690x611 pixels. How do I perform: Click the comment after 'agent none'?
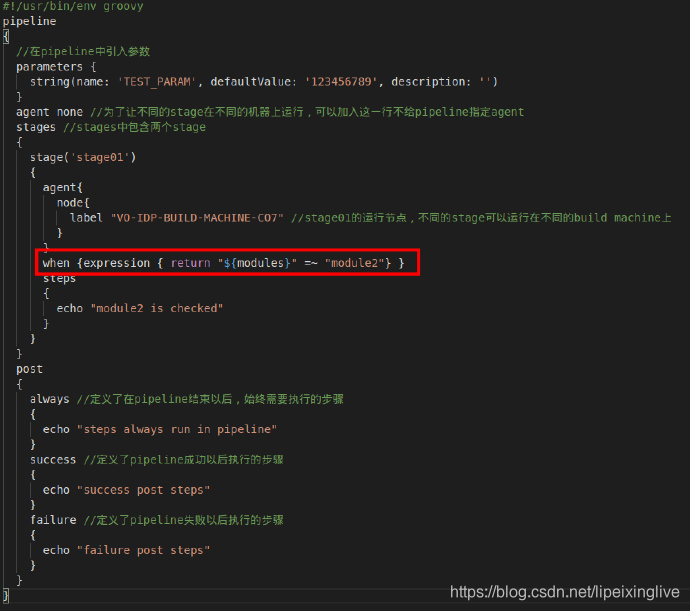click(x=307, y=112)
